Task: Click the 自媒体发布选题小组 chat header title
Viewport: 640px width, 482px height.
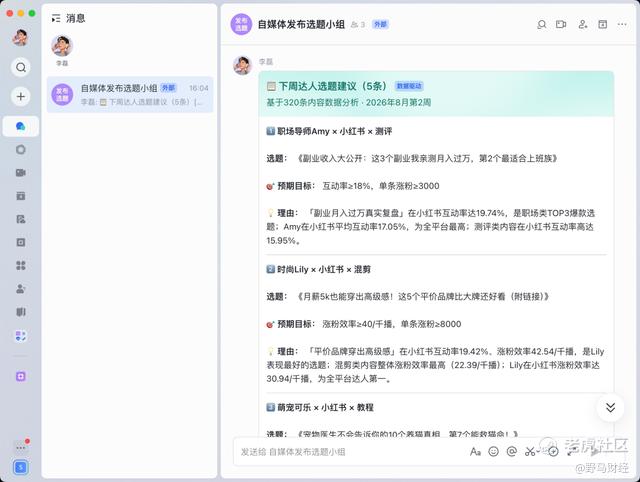Action: 301,24
